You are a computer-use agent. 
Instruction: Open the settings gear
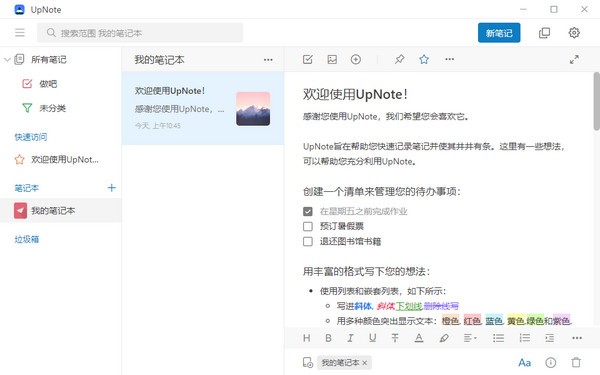coord(574,33)
